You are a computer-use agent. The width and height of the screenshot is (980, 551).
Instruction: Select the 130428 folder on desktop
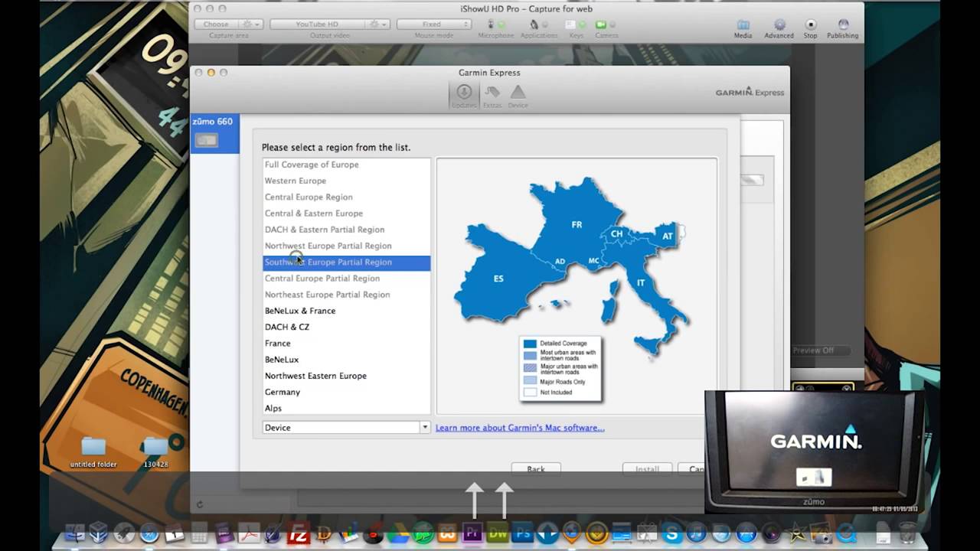155,452
